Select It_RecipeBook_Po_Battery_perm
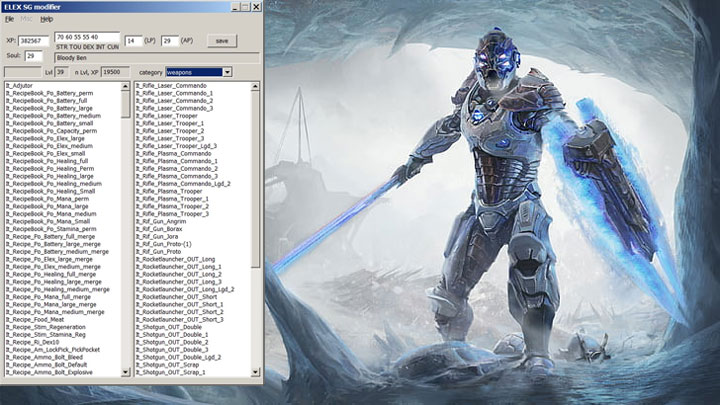This screenshot has width=720, height=405. coord(50,93)
